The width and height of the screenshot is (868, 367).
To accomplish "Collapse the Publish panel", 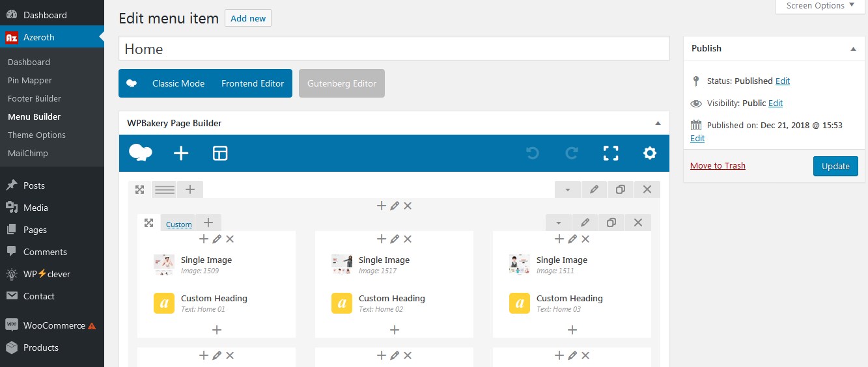I will click(853, 49).
